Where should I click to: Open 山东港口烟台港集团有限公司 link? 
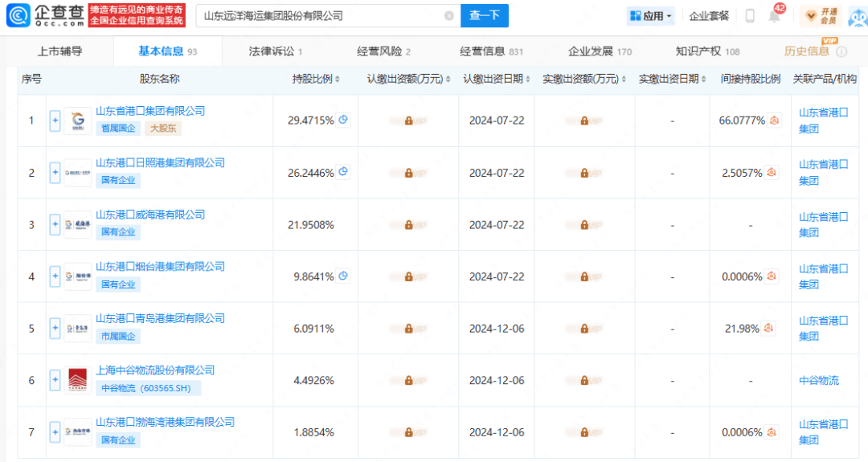tap(160, 266)
